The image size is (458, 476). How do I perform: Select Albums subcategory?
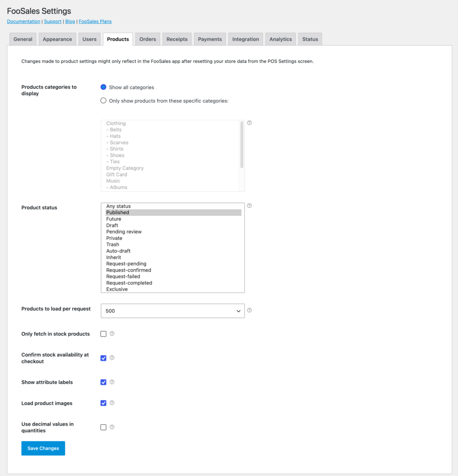[x=172, y=187]
